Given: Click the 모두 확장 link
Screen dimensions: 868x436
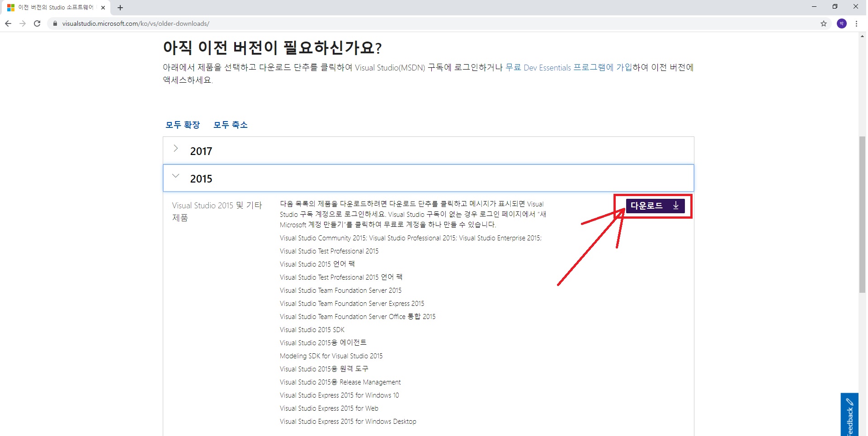Looking at the screenshot, I should tap(183, 125).
